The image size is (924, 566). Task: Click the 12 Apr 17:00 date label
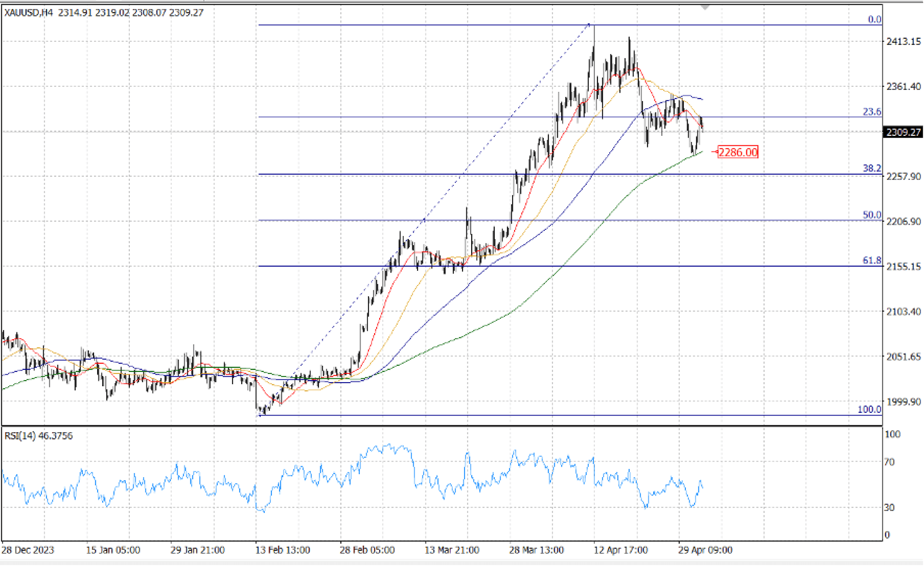(x=620, y=550)
